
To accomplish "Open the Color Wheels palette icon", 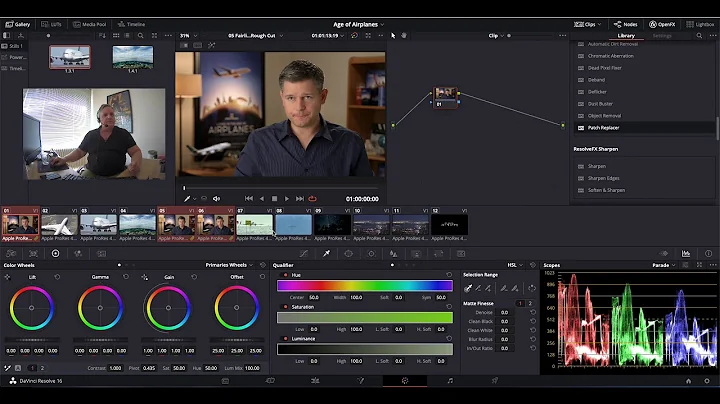I will click(56, 253).
